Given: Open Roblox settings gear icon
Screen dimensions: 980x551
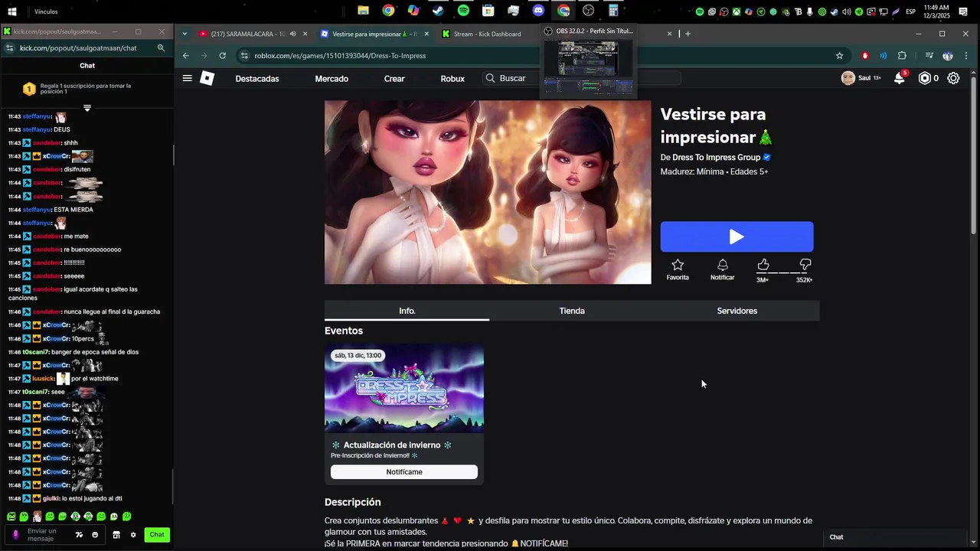Looking at the screenshot, I should tap(953, 78).
